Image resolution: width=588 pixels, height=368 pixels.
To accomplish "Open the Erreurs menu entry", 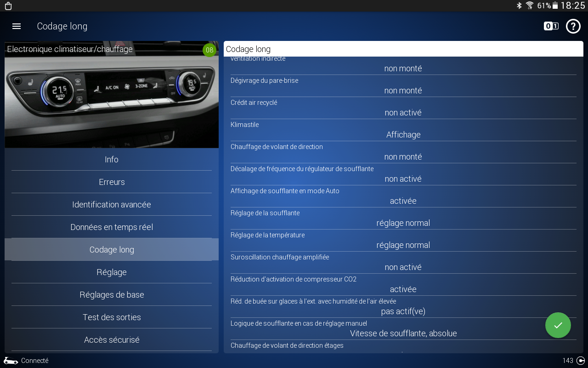I will [112, 182].
